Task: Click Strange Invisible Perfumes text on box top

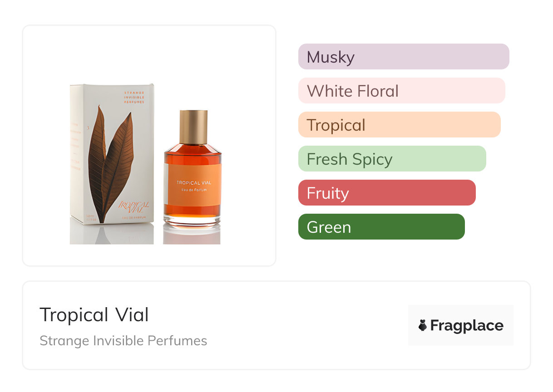Action: pyautogui.click(x=134, y=97)
